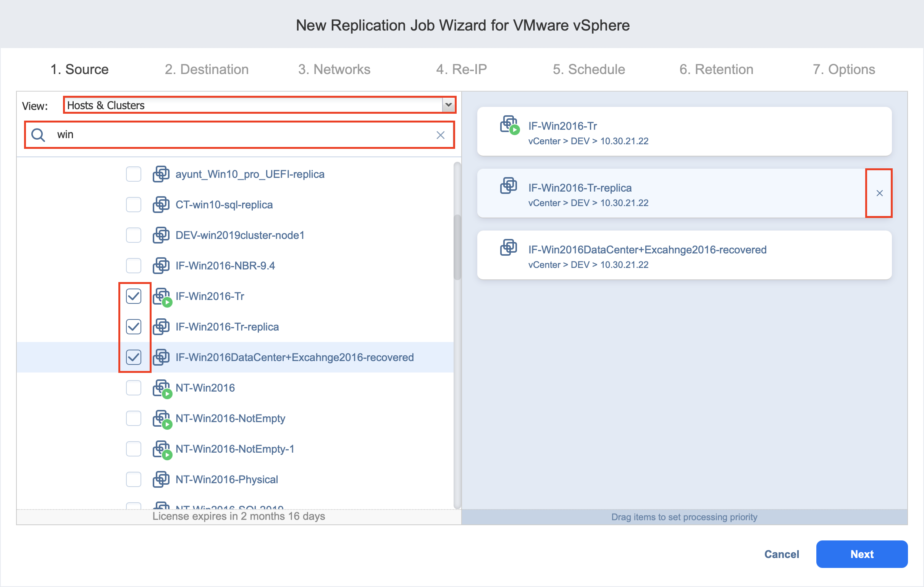The height and width of the screenshot is (587, 924).
Task: Click the running VM icon beside NT-Win2016-NotEmpty-1
Action: pos(162,450)
